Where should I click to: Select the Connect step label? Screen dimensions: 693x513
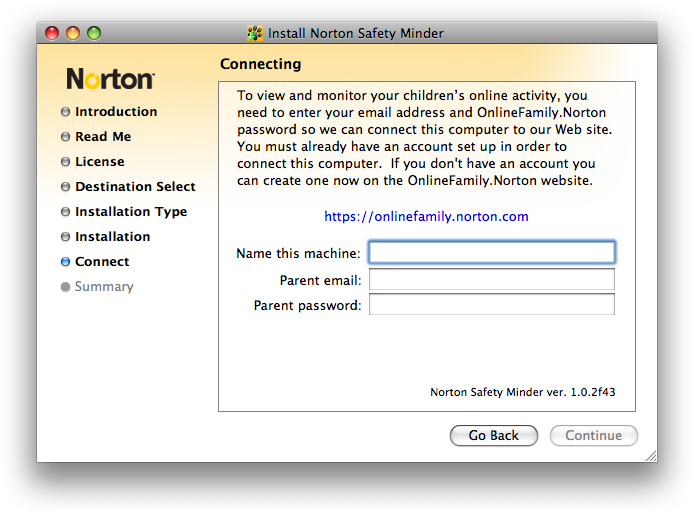click(x=102, y=262)
